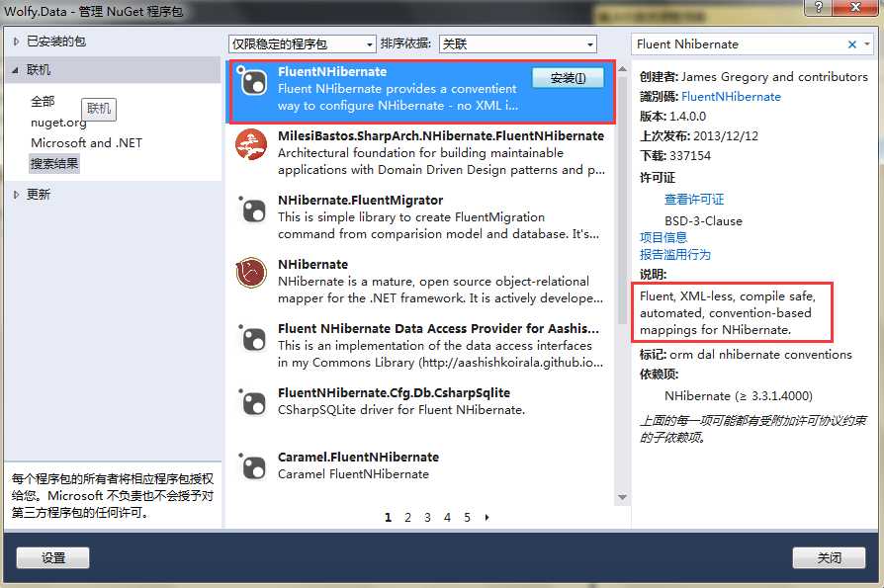Screen dimensions: 884x588
Task: Click the FluentNHibernate.Cfg.Db.CsharpSqlite package icon
Action: [x=252, y=402]
